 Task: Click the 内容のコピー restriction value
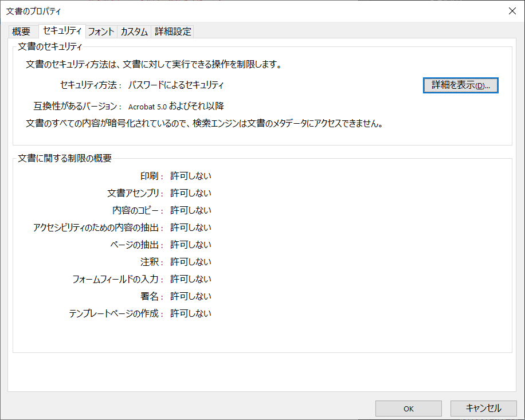pos(191,210)
